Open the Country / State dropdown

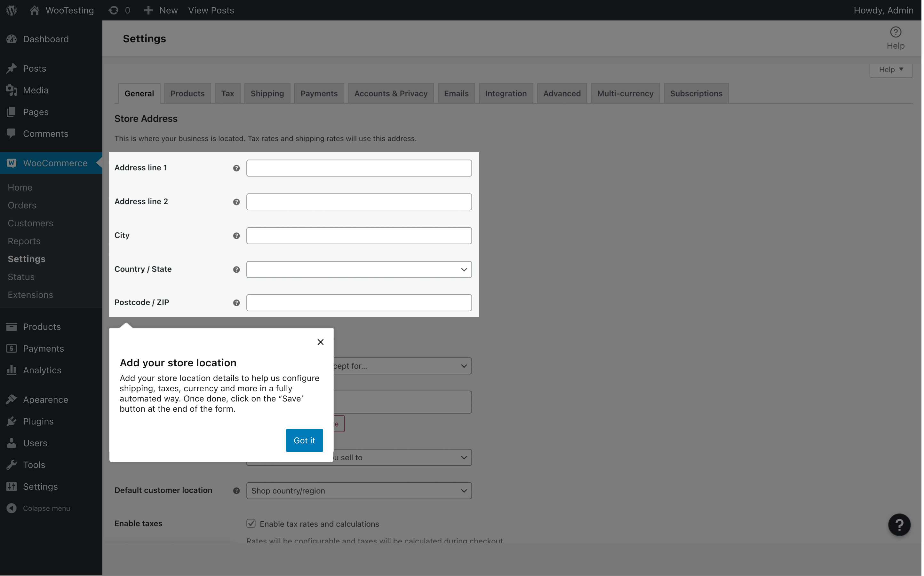(358, 269)
